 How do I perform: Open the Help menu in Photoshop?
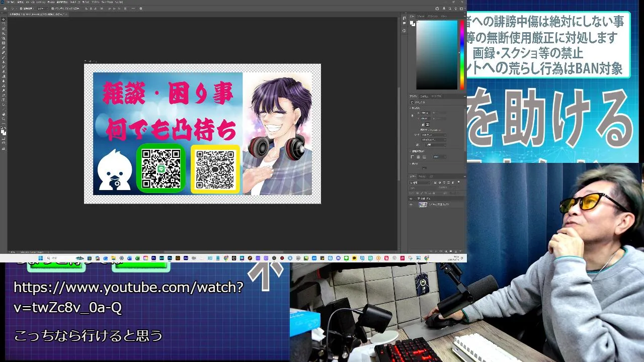(118, 2)
